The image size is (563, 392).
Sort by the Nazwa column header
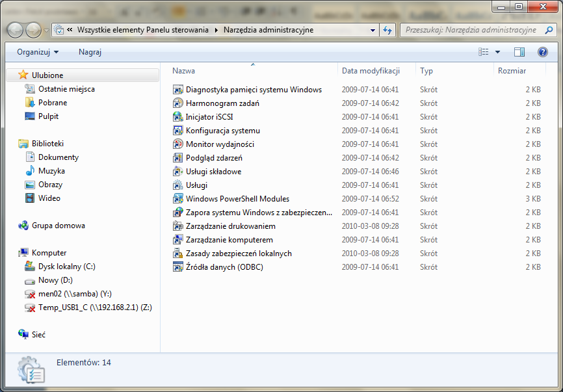coord(253,71)
